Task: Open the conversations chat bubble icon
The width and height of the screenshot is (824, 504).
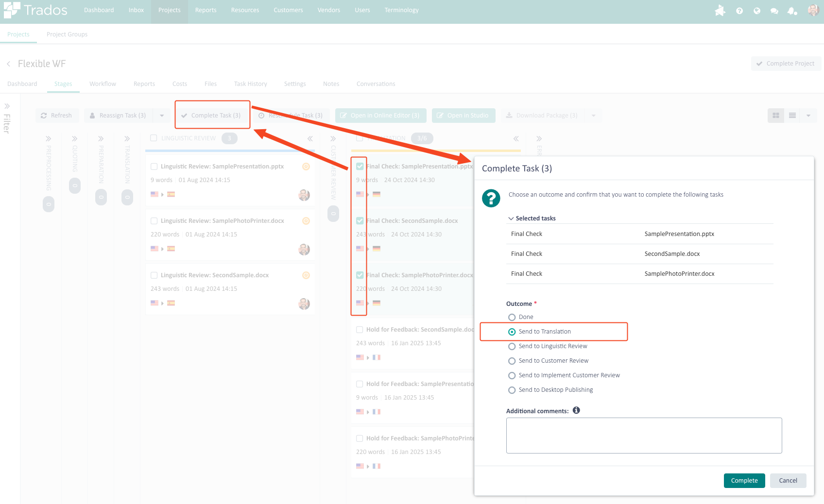Action: coord(774,11)
